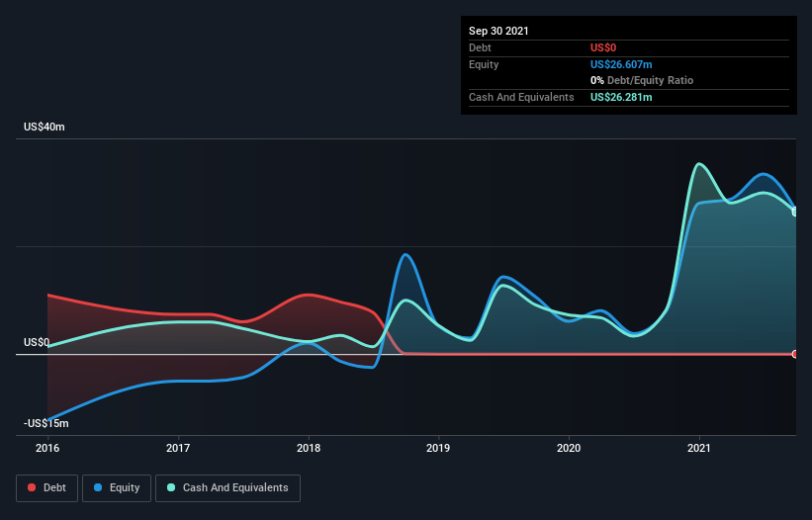Click the 2017 x-axis label

pyautogui.click(x=178, y=448)
